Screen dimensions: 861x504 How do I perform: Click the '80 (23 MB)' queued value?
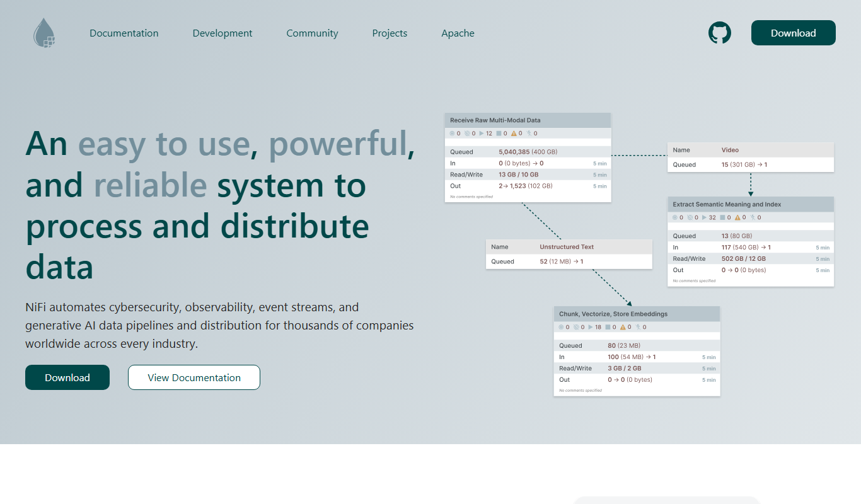tap(624, 346)
